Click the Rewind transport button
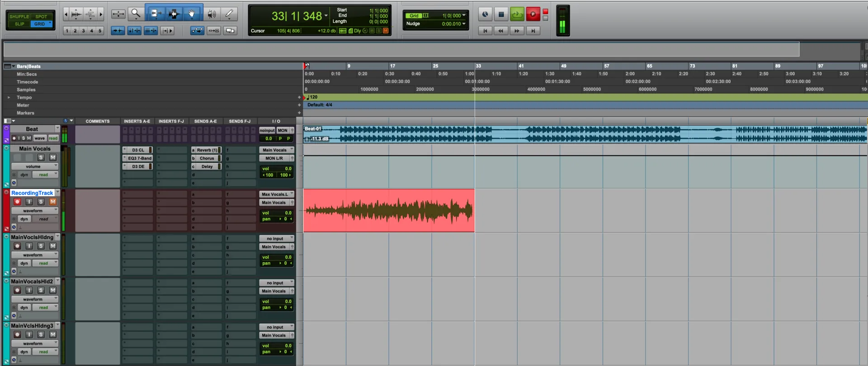Screen dimensions: 868x366 (501, 31)
